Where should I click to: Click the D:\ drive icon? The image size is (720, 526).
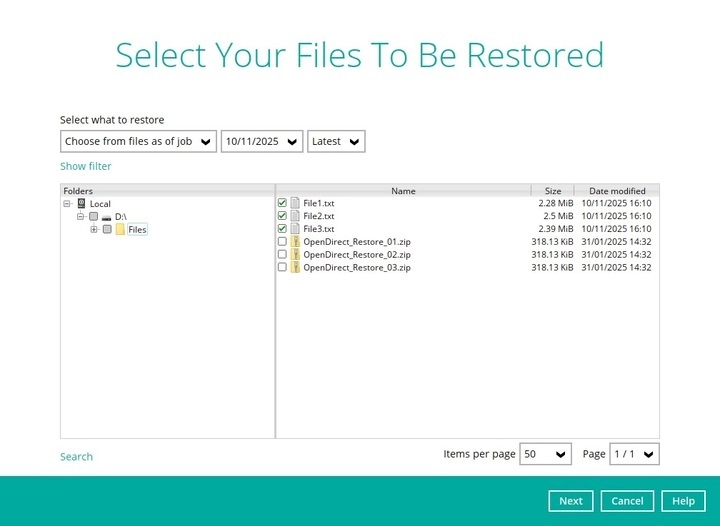(x=107, y=217)
